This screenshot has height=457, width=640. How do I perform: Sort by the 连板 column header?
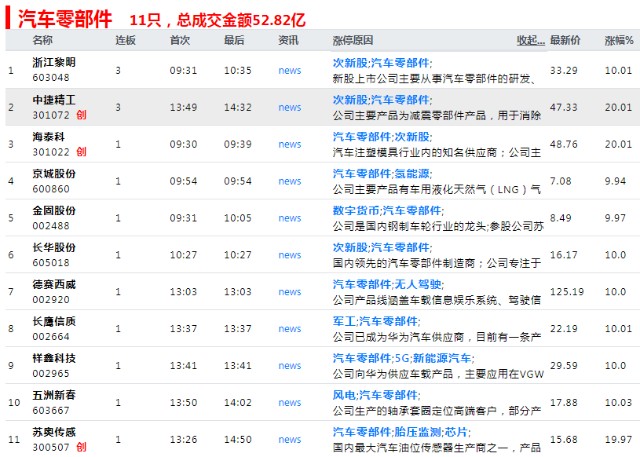coord(125,40)
